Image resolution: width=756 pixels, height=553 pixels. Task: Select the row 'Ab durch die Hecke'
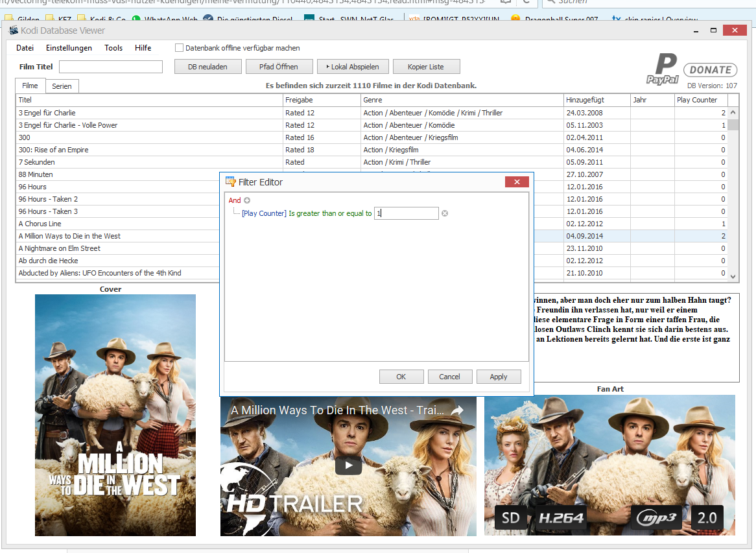(117, 261)
